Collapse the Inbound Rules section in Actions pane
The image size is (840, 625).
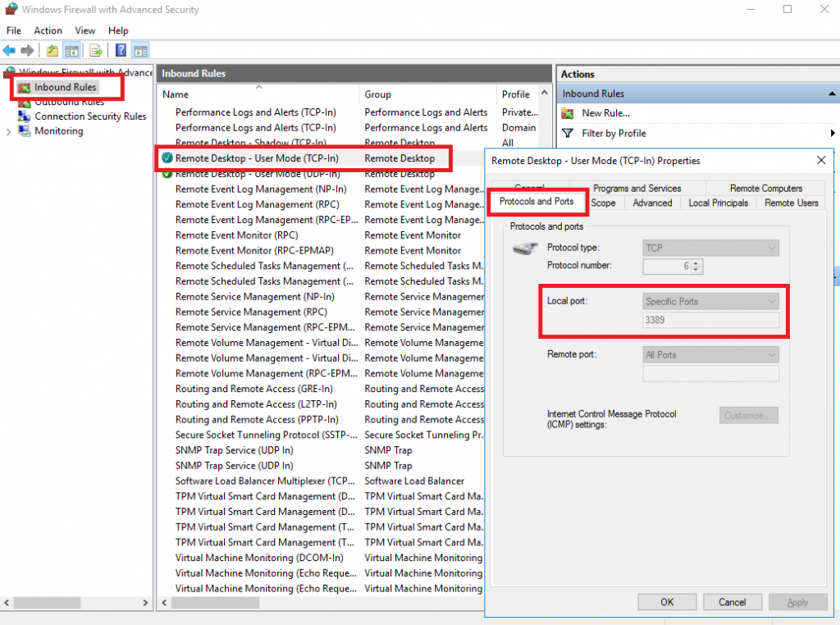832,94
